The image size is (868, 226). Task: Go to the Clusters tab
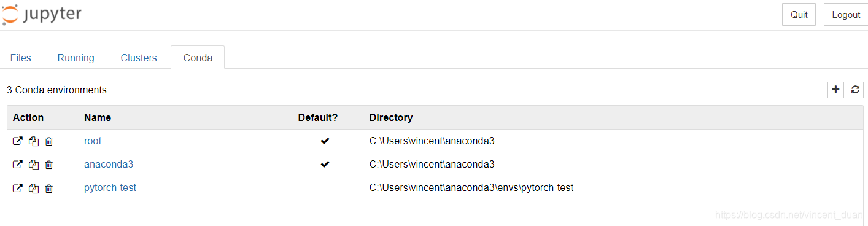click(139, 58)
